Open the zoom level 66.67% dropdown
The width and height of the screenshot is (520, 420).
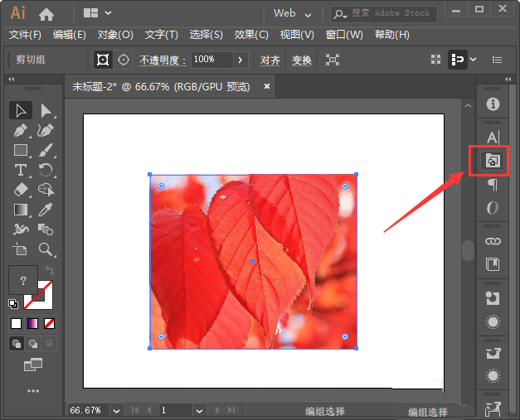[x=115, y=410]
